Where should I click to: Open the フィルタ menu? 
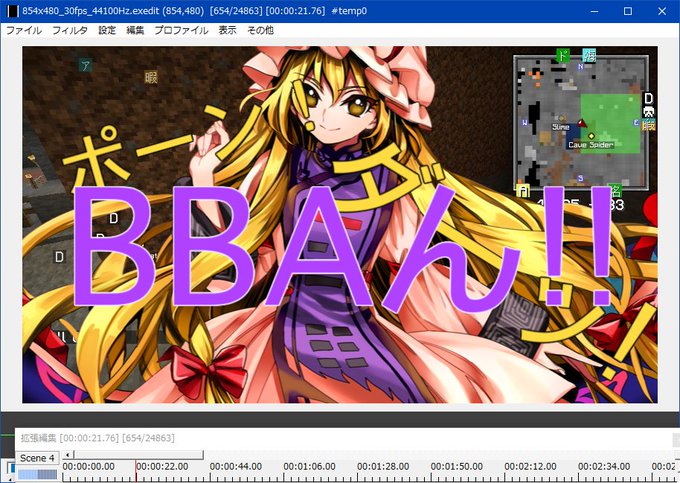(x=70, y=30)
